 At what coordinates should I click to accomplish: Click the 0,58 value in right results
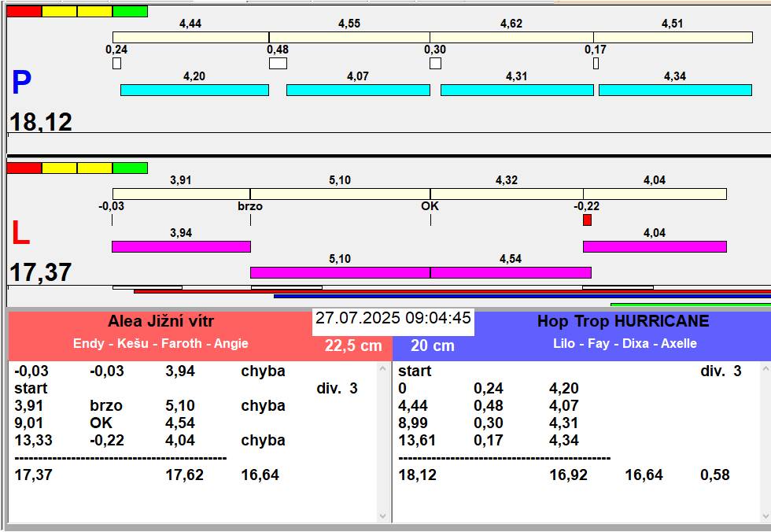715,475
